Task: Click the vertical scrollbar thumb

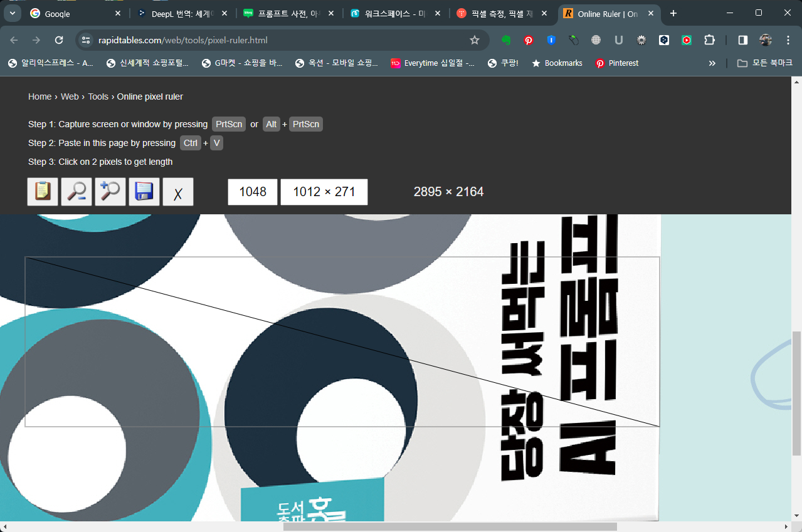Action: pos(796,393)
